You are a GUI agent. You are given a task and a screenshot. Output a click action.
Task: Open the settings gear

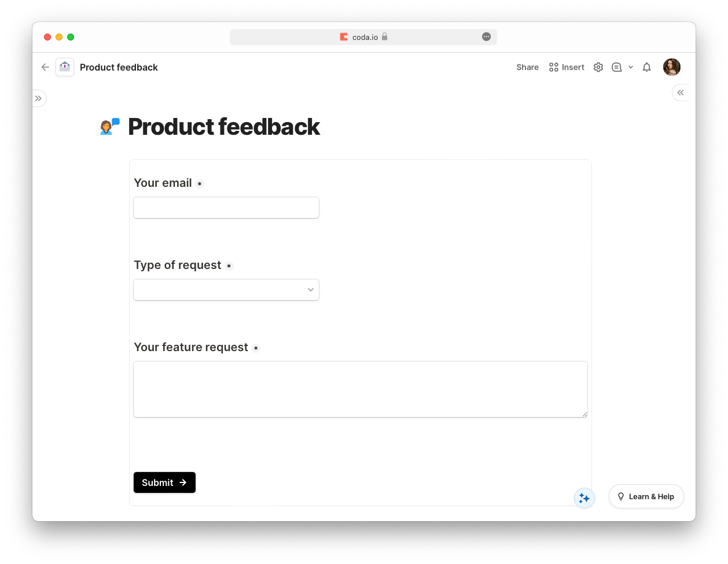598,67
